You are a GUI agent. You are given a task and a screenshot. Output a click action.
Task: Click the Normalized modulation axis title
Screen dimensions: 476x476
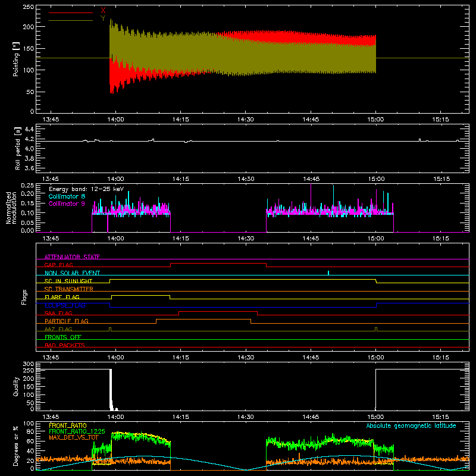coord(11,208)
